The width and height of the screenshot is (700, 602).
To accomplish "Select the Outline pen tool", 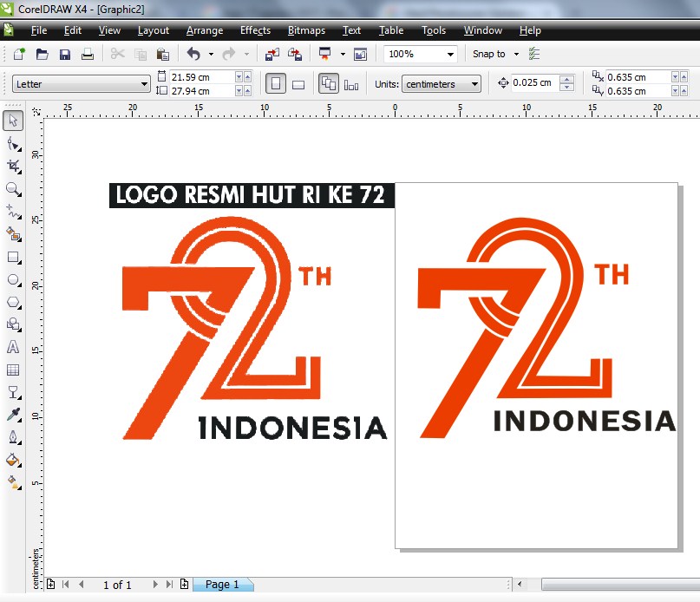I will coord(13,437).
